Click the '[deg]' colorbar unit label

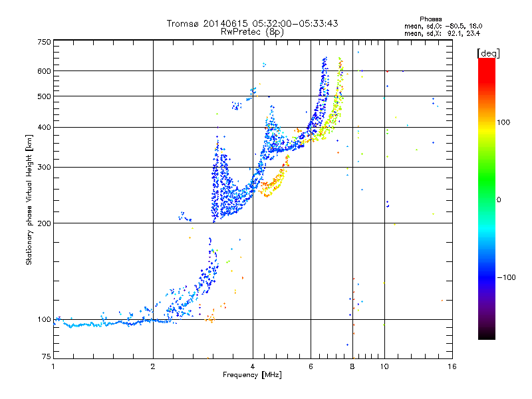tap(488, 53)
